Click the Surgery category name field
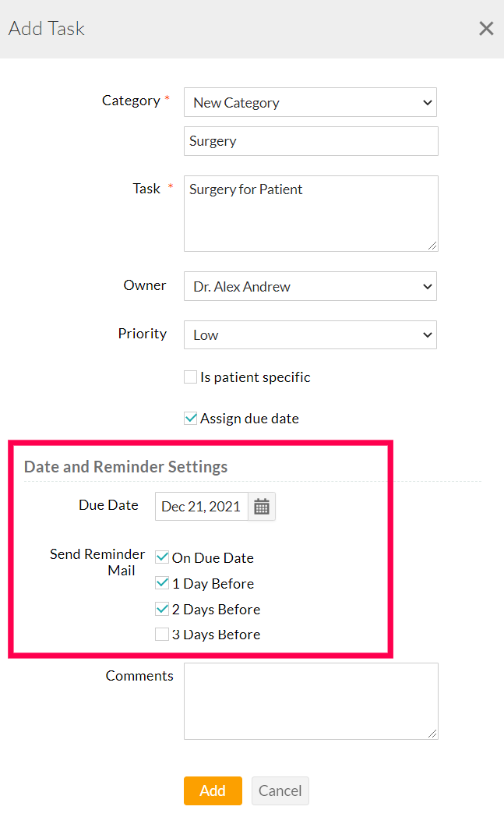The width and height of the screenshot is (504, 817). click(310, 140)
